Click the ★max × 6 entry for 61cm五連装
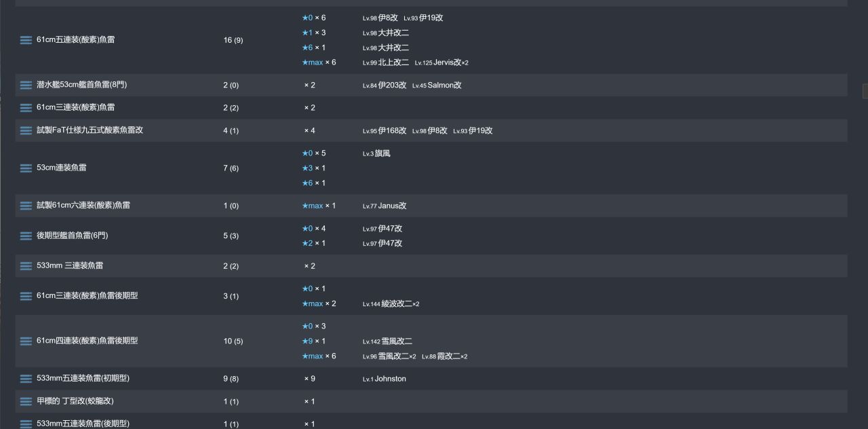The width and height of the screenshot is (868, 429). coord(319,62)
